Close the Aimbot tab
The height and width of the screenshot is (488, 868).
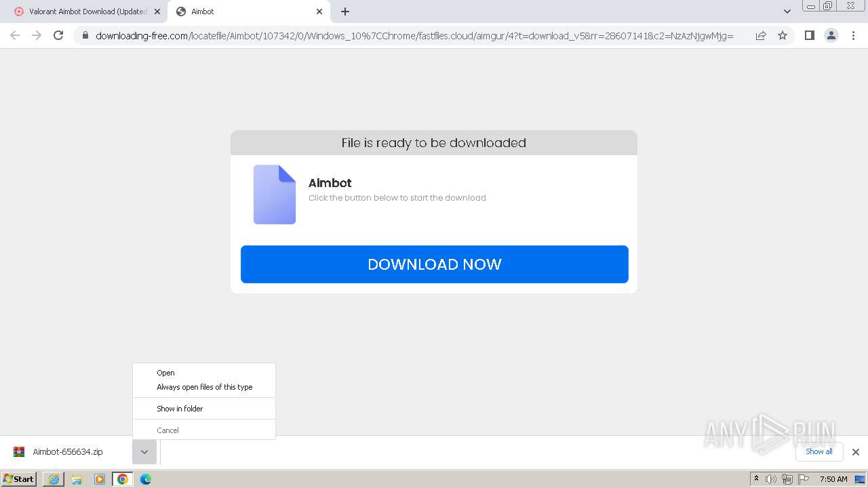pos(319,12)
